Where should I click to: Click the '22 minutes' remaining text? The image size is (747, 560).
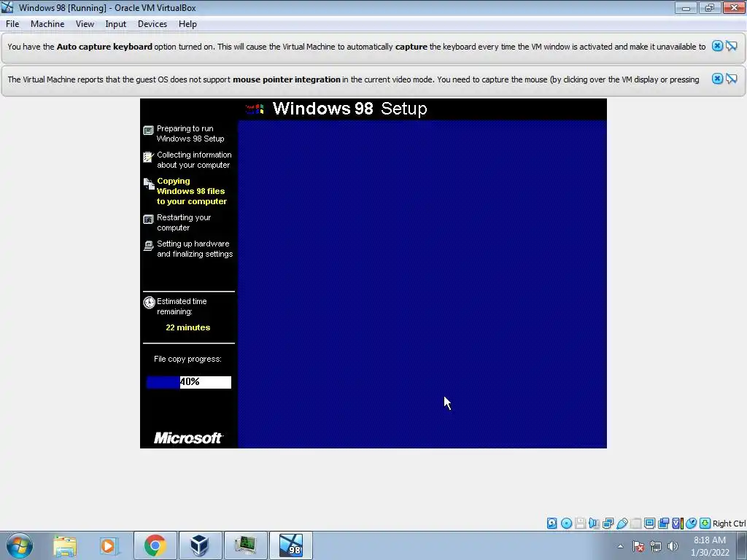(x=187, y=327)
